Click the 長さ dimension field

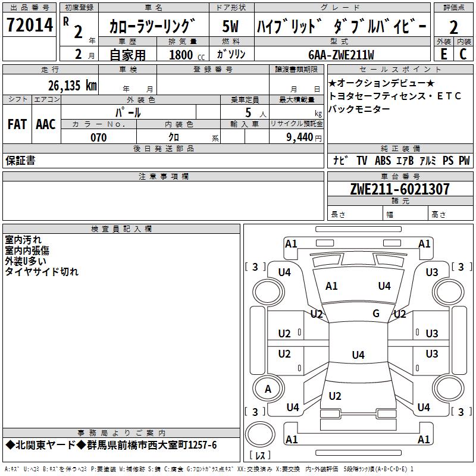point(355,214)
